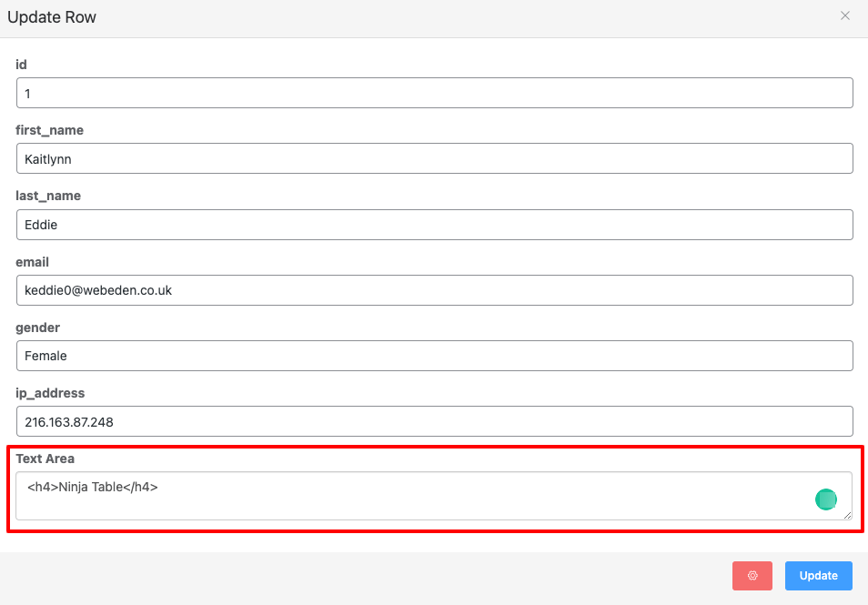The image size is (868, 605).
Task: Click into the email input field
Action: (435, 290)
